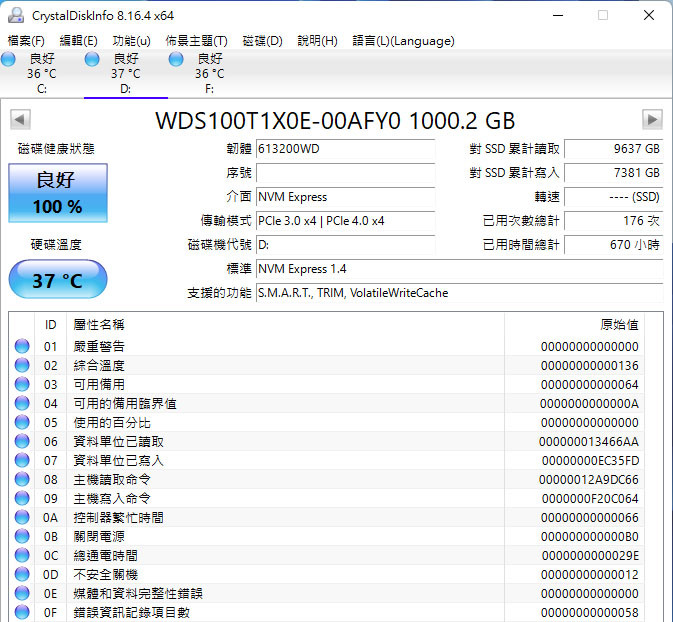Click the 原始值 column header
Screen dimensions: 673x622
(x=574, y=325)
